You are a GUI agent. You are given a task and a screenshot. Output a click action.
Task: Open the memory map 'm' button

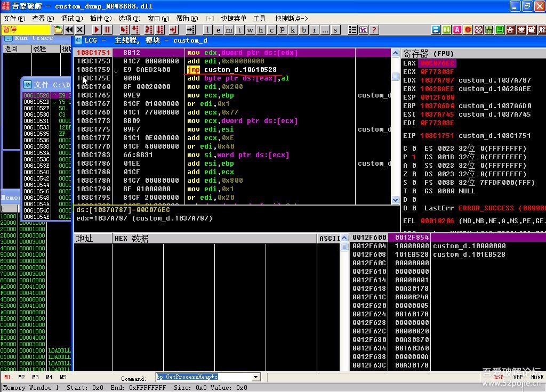click(x=229, y=30)
